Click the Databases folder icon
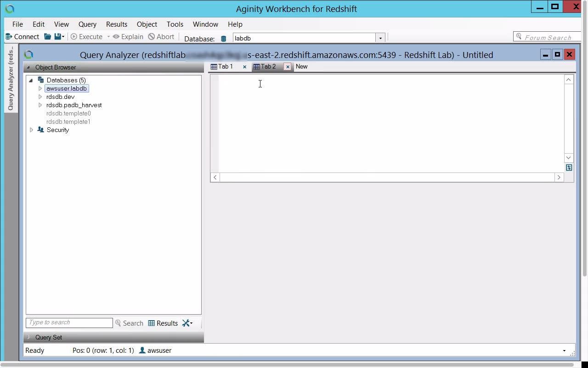This screenshot has height=368, width=588. pos(40,80)
